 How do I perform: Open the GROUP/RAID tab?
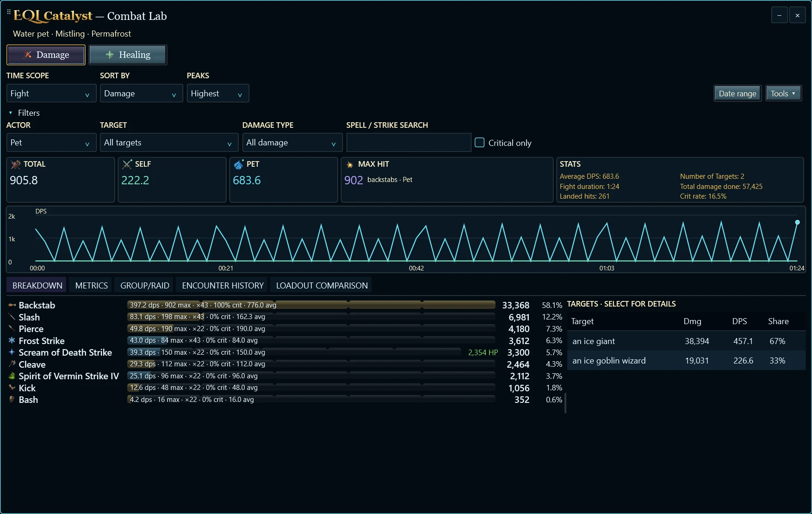click(x=145, y=285)
